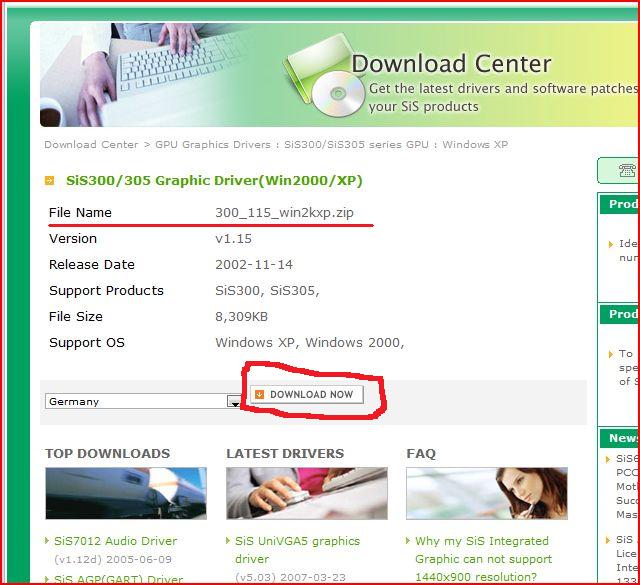The image size is (640, 585).
Task: Open SiS7012 Audio Driver link
Action: [116, 541]
